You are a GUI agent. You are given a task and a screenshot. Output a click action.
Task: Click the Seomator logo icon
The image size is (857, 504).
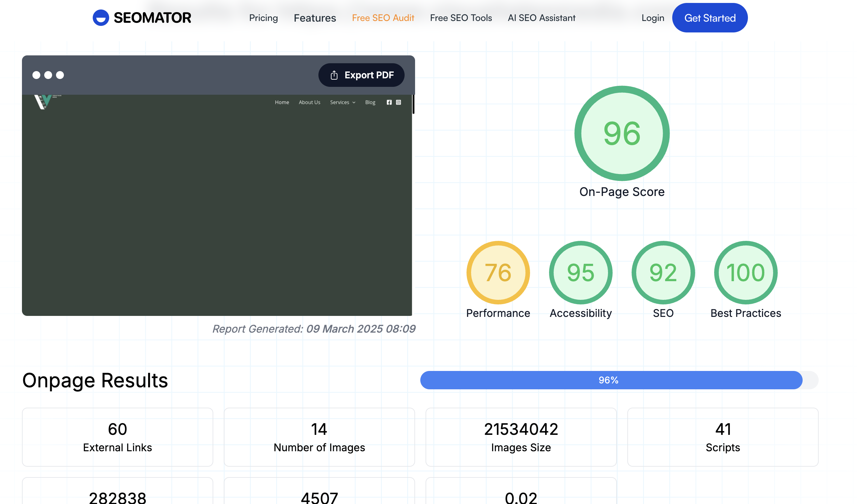(x=101, y=18)
